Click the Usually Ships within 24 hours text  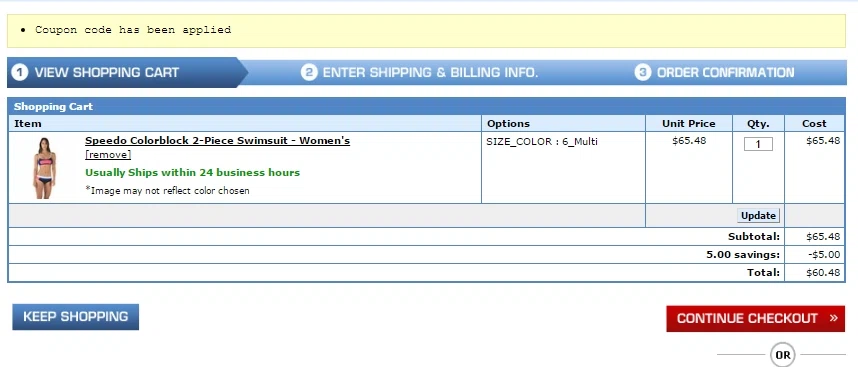(193, 173)
